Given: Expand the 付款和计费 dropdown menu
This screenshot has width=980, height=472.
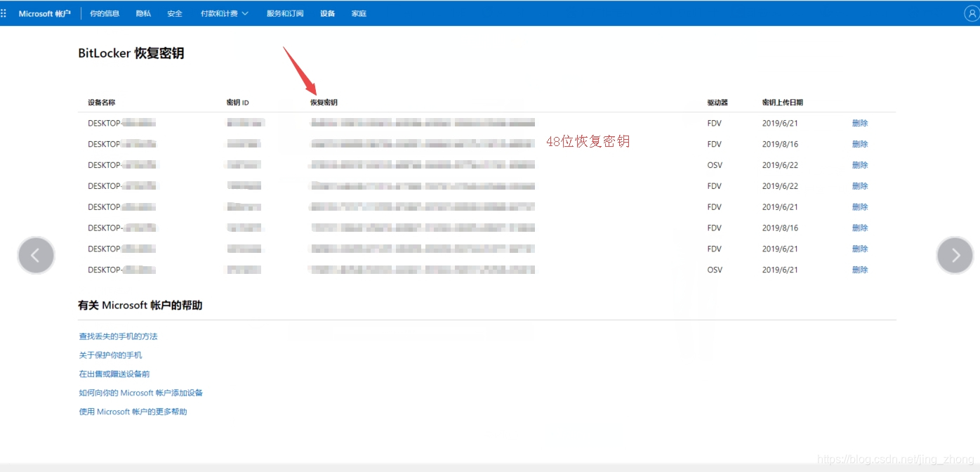Looking at the screenshot, I should pyautogui.click(x=224, y=13).
